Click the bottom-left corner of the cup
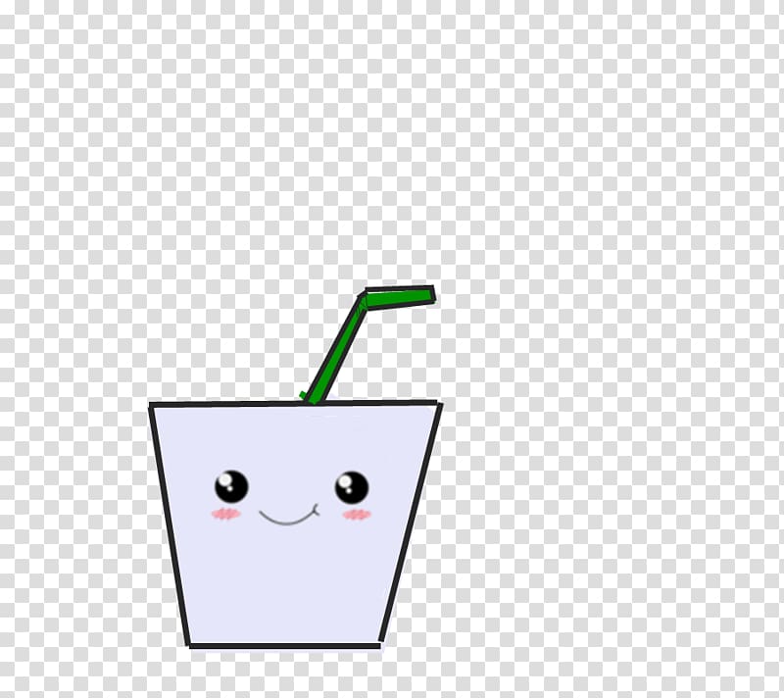 190,644
